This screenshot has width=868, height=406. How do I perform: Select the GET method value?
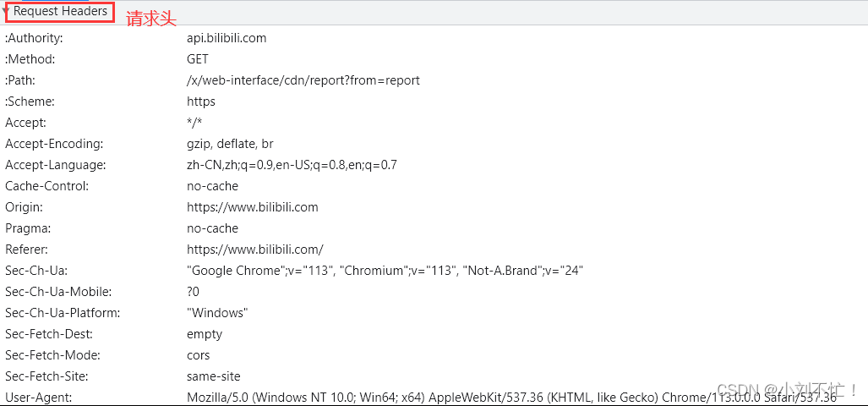pos(198,59)
